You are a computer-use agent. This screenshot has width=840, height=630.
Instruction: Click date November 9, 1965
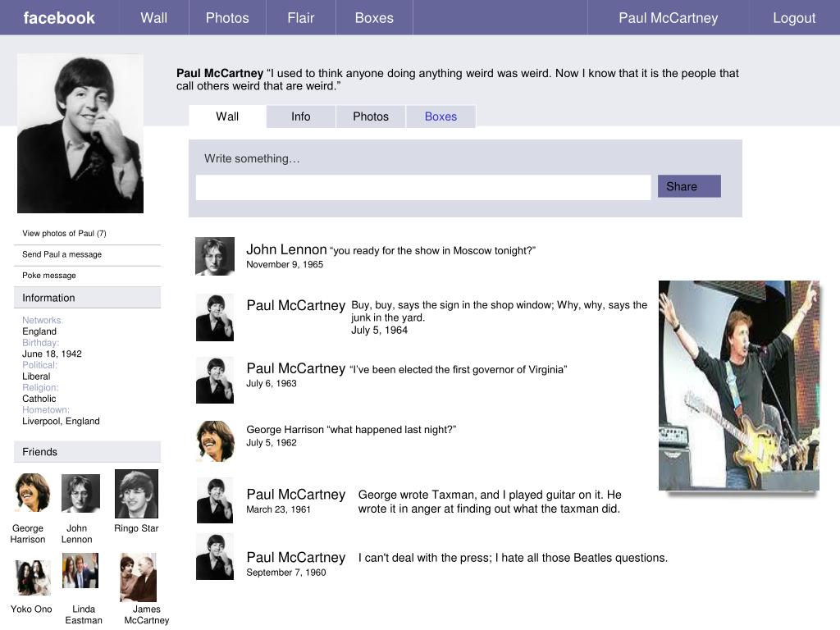pos(285,265)
